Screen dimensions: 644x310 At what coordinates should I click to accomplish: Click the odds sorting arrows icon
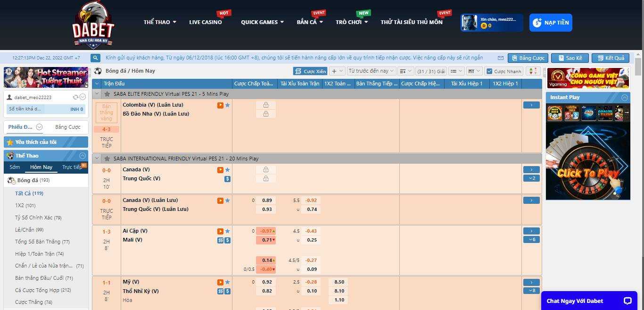point(533,71)
